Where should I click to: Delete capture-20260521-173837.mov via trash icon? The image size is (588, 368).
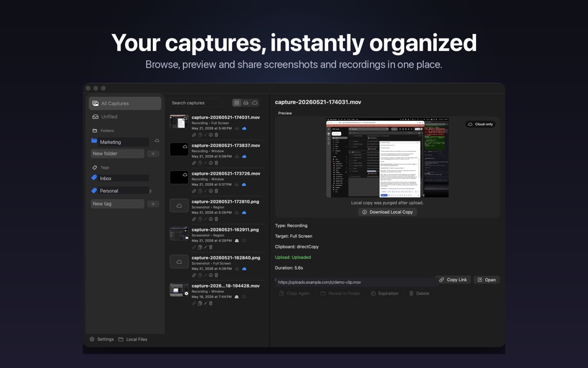(217, 163)
